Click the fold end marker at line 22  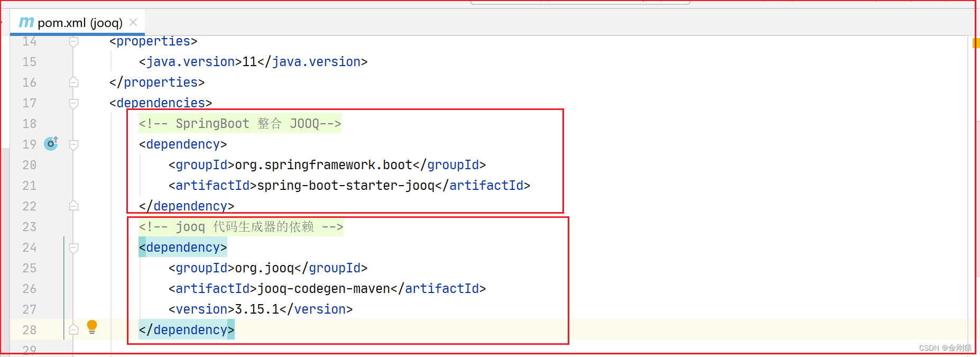click(73, 206)
